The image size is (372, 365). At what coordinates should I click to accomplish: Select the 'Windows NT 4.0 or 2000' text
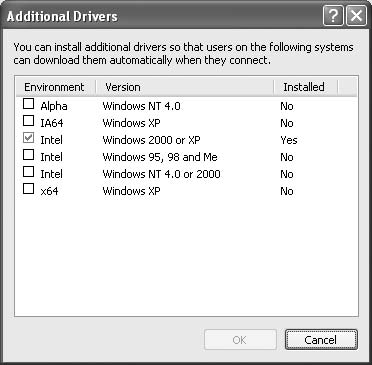[161, 174]
